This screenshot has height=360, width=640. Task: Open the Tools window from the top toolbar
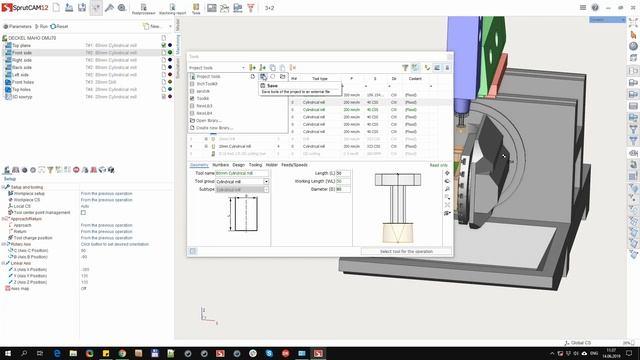tap(196, 9)
